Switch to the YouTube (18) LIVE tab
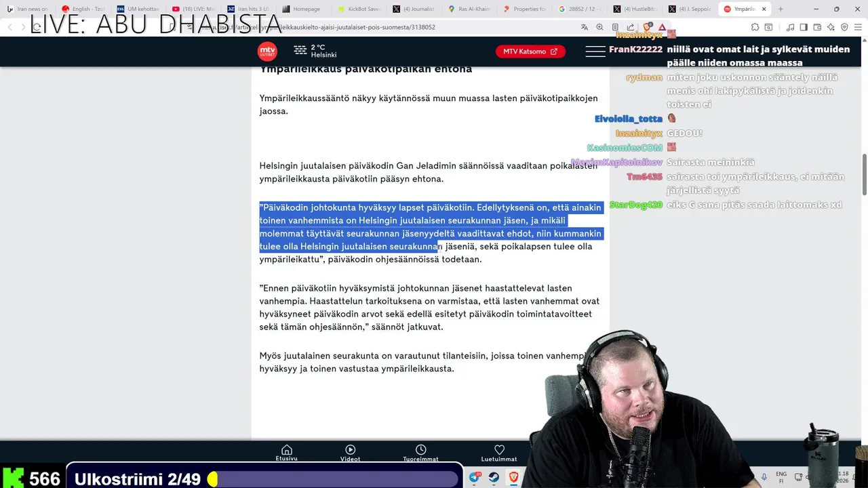 [194, 9]
